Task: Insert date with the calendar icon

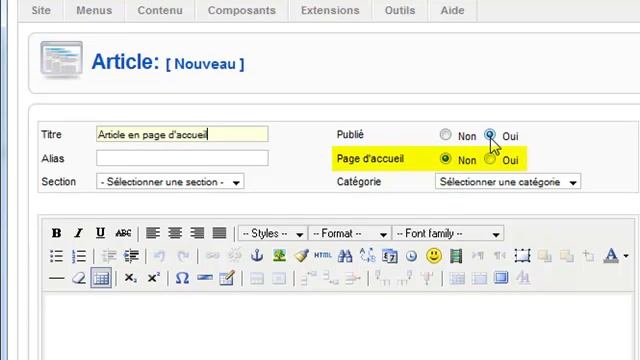Action: [390, 256]
